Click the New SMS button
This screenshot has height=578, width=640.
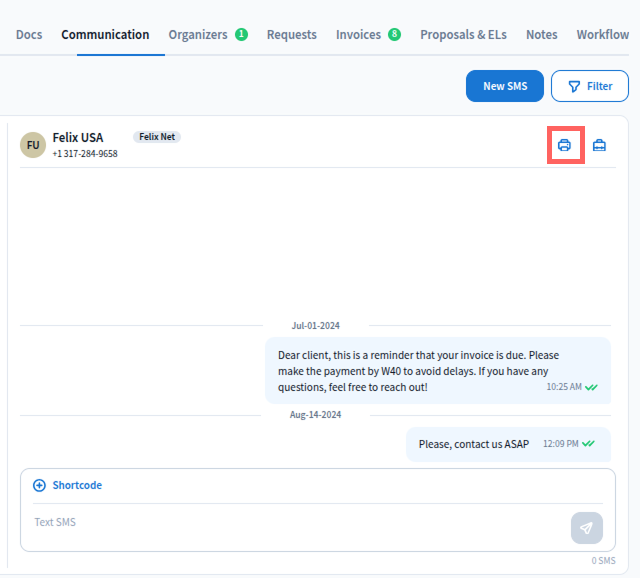pos(505,86)
